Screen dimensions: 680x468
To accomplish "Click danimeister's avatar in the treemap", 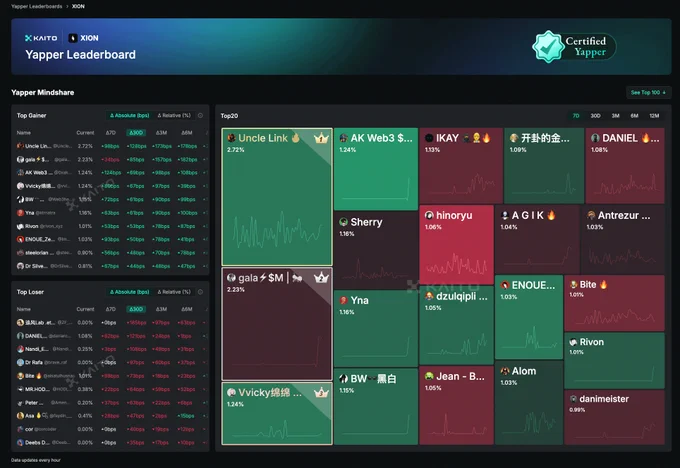I will (x=573, y=399).
